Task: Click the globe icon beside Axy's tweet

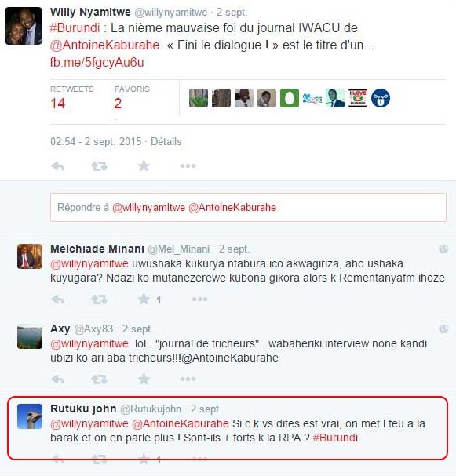Action: pos(443,329)
